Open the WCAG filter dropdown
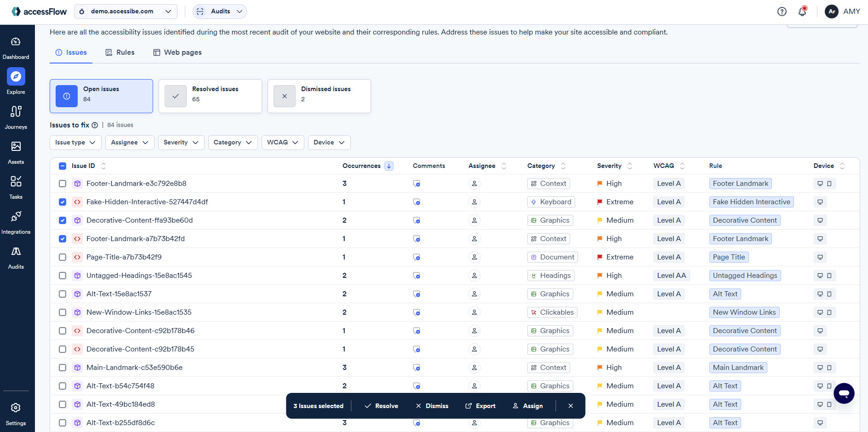This screenshot has width=868, height=432. [283, 143]
